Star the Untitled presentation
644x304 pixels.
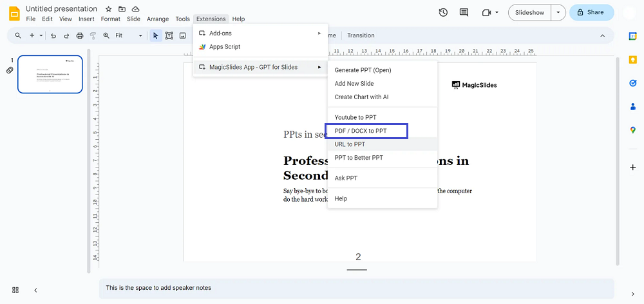(108, 9)
